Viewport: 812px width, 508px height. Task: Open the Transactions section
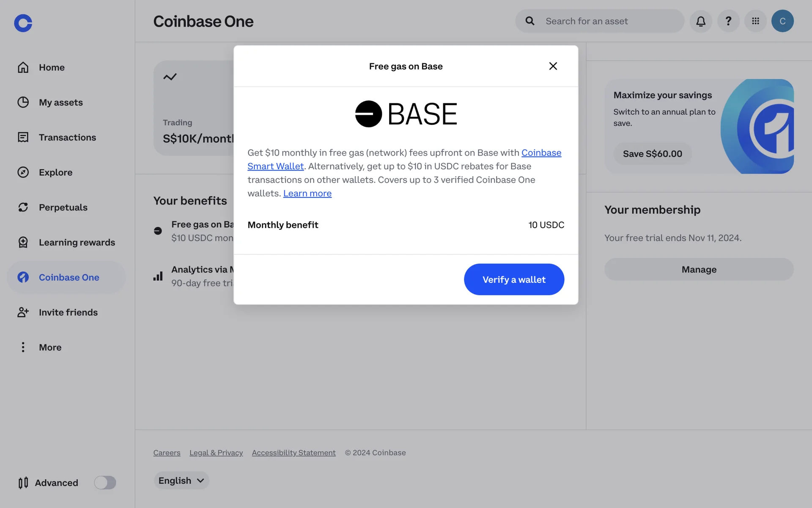click(67, 137)
